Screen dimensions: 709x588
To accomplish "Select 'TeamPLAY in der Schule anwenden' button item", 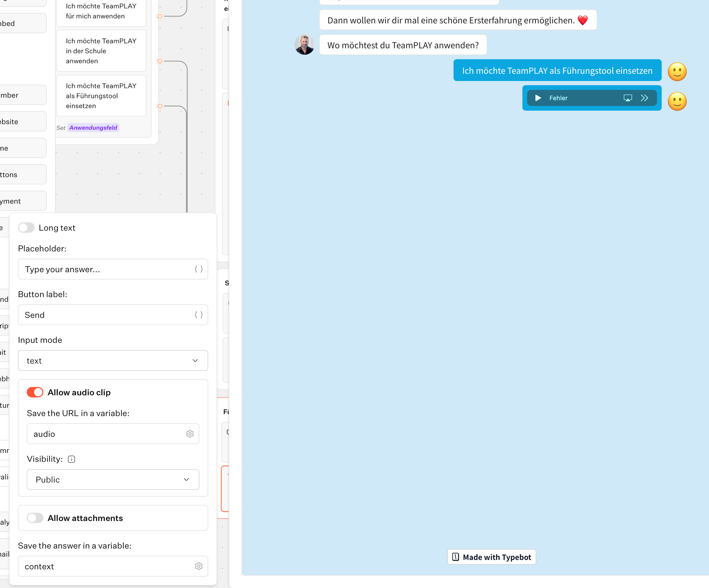I will click(x=101, y=51).
